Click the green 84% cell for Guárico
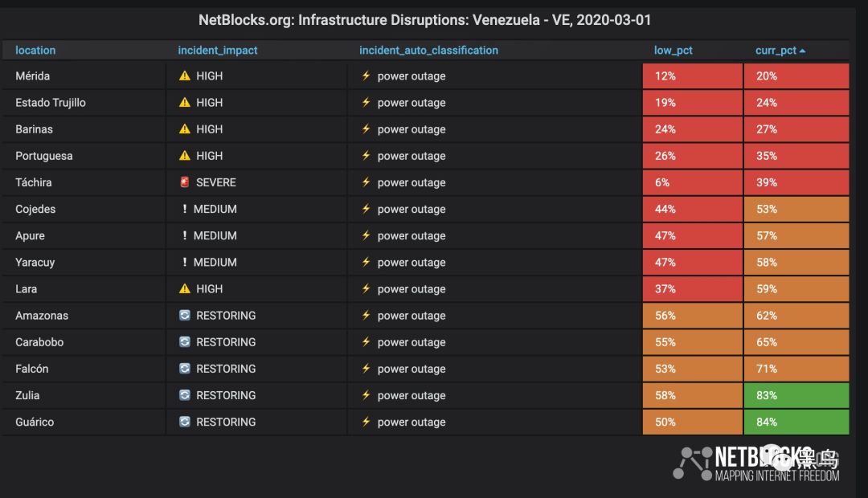 [796, 422]
